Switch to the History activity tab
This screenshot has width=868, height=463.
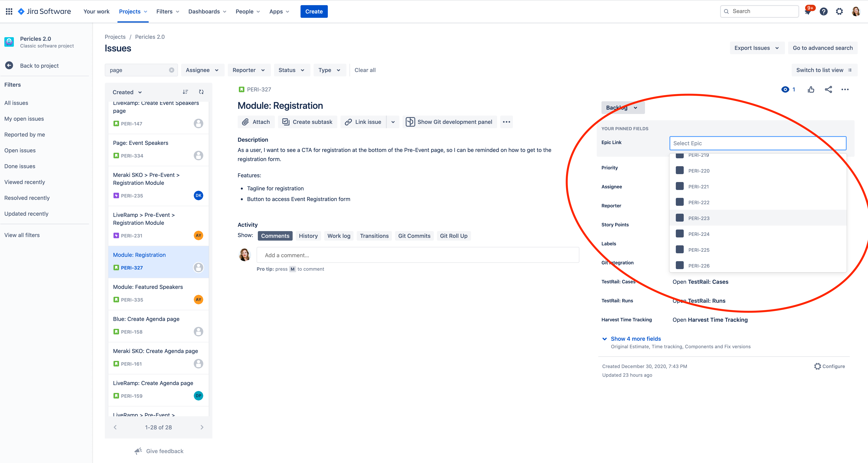point(308,236)
